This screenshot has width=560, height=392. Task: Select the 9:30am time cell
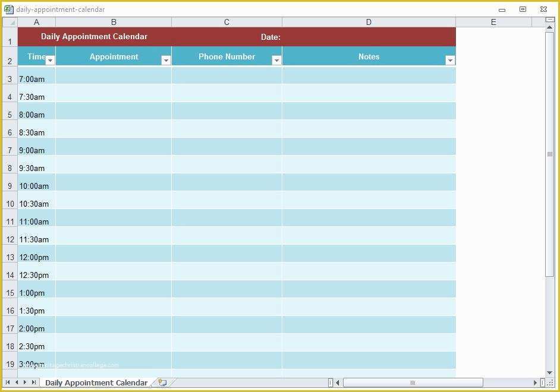pyautogui.click(x=36, y=165)
